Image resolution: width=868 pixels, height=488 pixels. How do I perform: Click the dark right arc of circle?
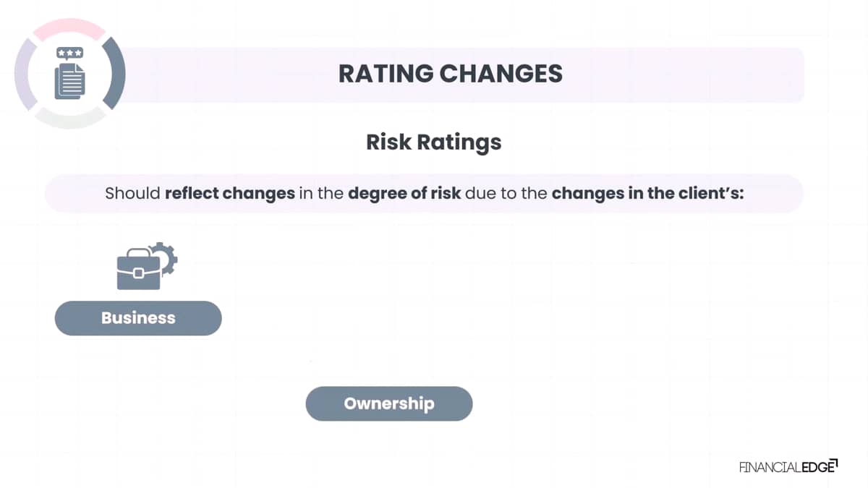[x=115, y=73]
